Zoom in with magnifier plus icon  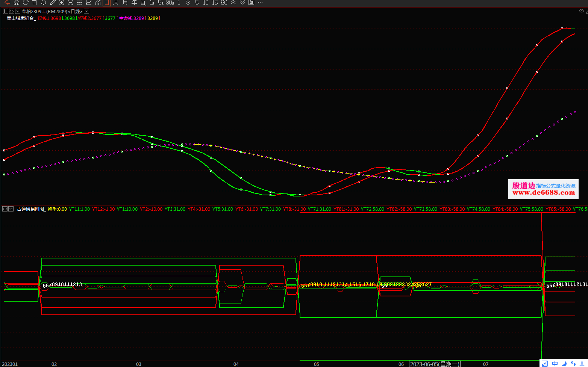click(x=62, y=3)
